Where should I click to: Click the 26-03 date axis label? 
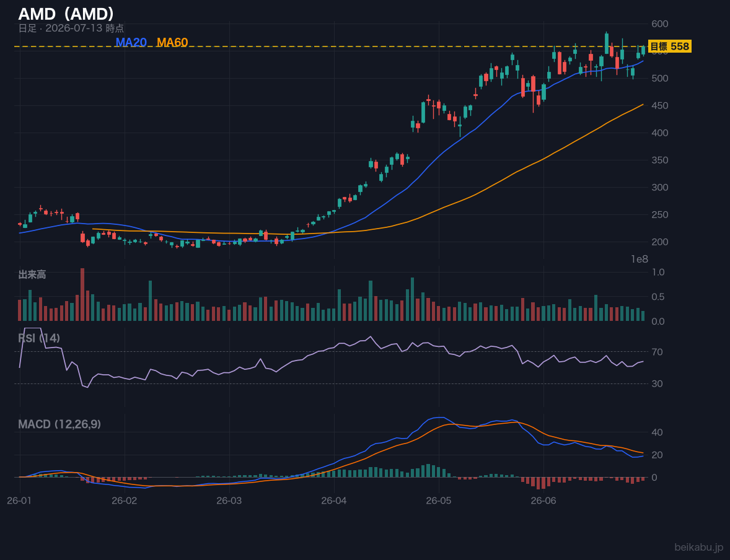(229, 501)
